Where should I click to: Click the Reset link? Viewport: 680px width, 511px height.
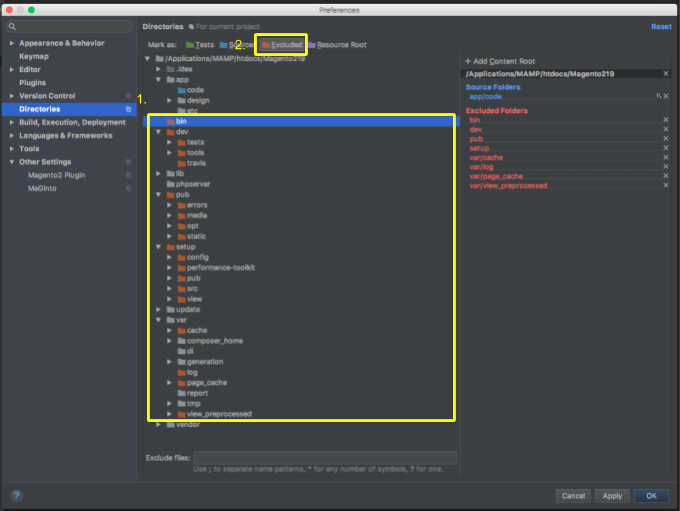661,27
